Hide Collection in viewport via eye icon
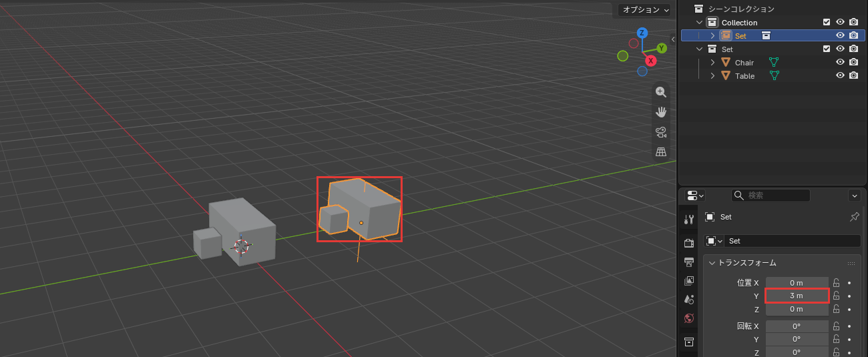868x357 pixels. click(841, 22)
